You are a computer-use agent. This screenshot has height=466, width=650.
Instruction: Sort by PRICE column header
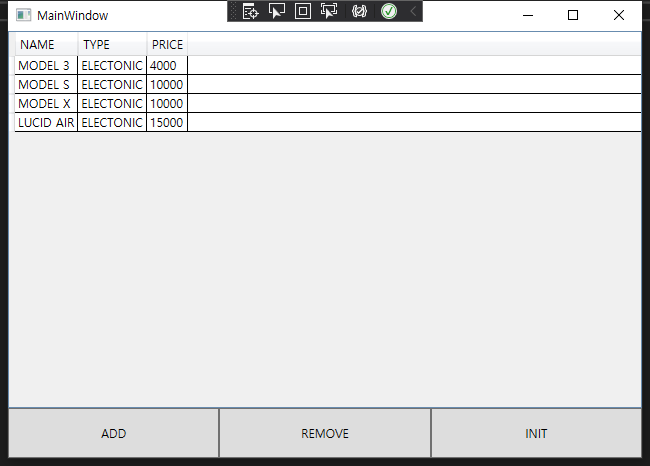pyautogui.click(x=167, y=44)
